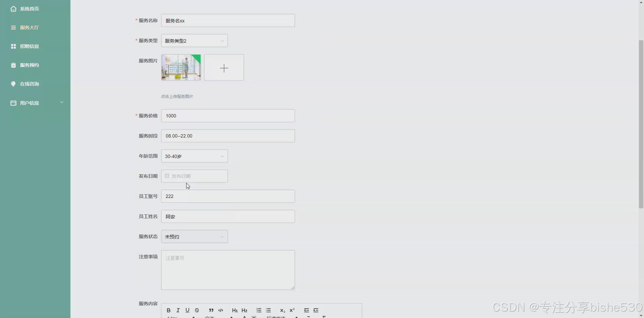Screen dimensions: 644x318
Task: Insert bulleted list
Action: (x=268, y=310)
